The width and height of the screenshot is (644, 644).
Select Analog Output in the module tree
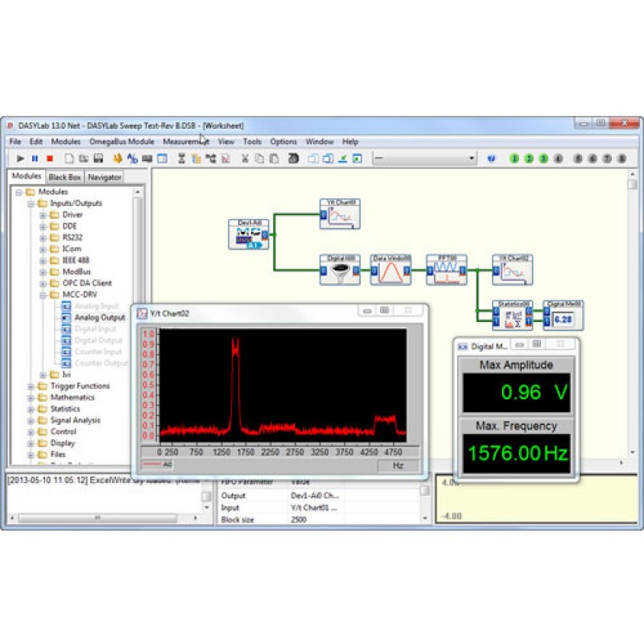100,317
